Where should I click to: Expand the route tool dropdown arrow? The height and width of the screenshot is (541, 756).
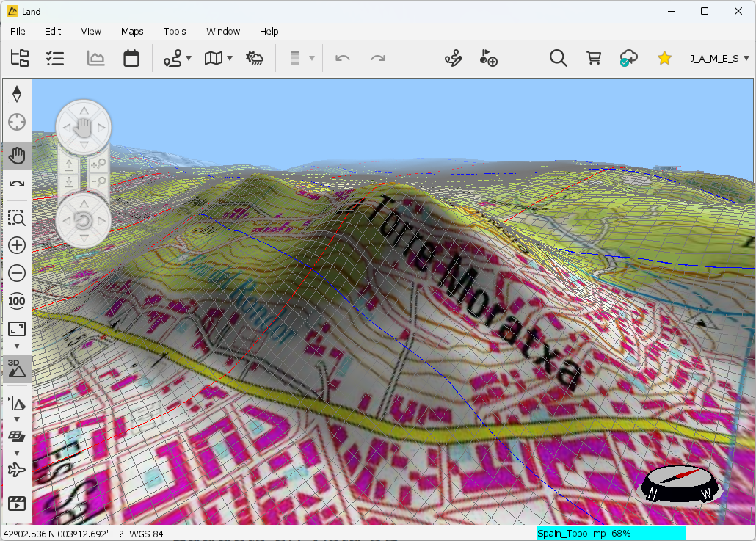(189, 58)
